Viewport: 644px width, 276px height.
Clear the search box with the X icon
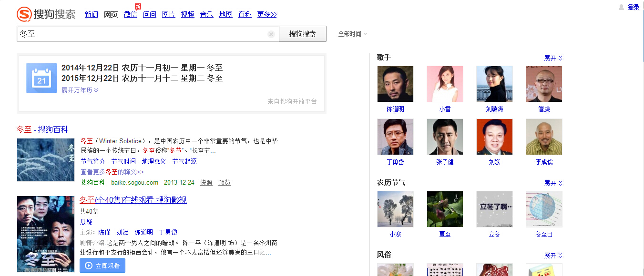271,34
